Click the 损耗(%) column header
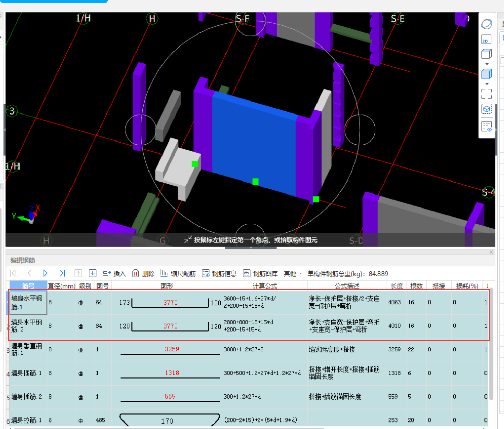 467,286
